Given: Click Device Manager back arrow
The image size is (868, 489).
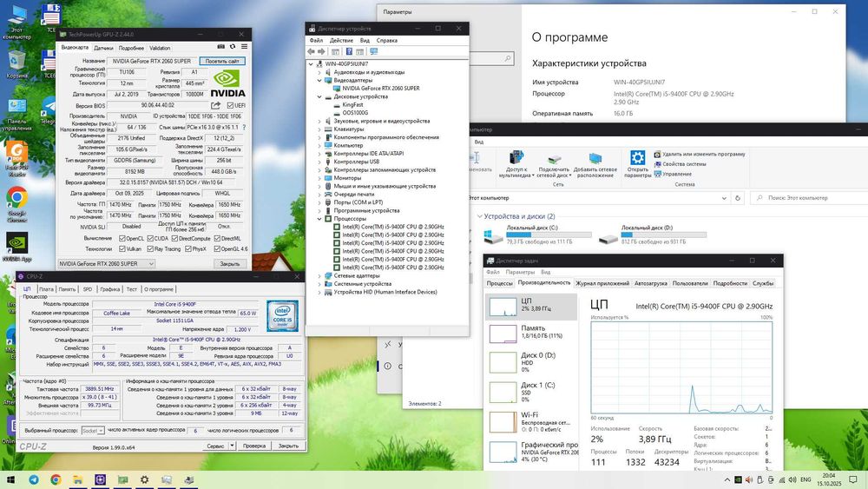Looking at the screenshot, I should [311, 51].
